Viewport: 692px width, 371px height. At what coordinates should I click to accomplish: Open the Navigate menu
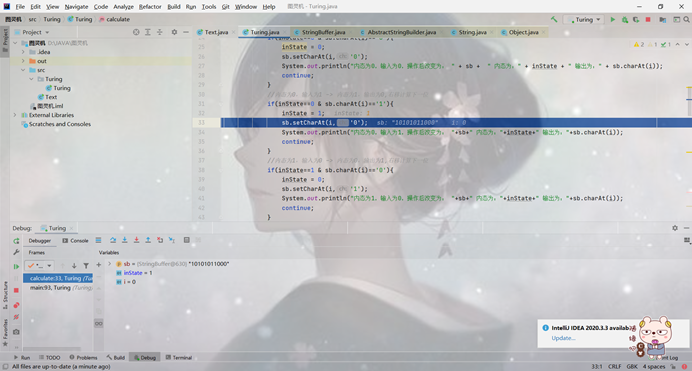click(x=76, y=7)
